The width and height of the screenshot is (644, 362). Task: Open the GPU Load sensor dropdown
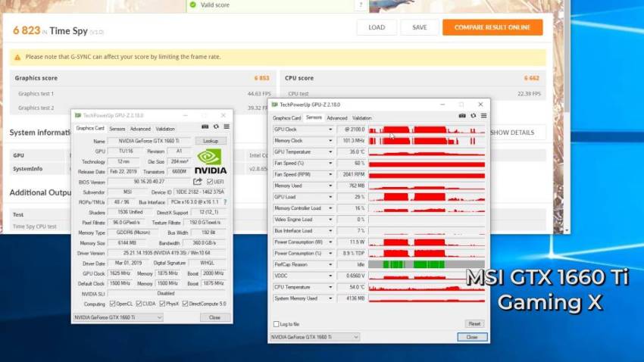pyautogui.click(x=330, y=198)
